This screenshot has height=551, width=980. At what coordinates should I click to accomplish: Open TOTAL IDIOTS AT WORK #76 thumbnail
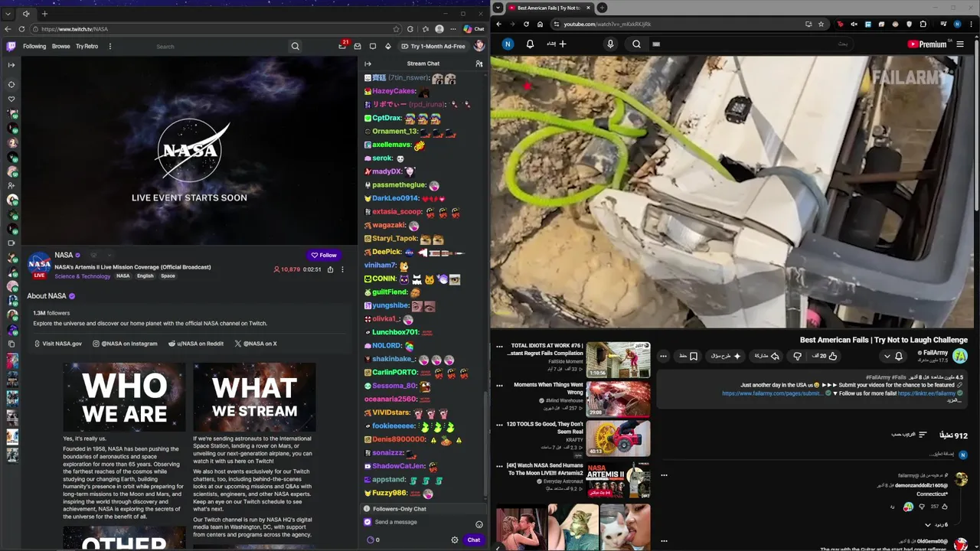(x=618, y=360)
